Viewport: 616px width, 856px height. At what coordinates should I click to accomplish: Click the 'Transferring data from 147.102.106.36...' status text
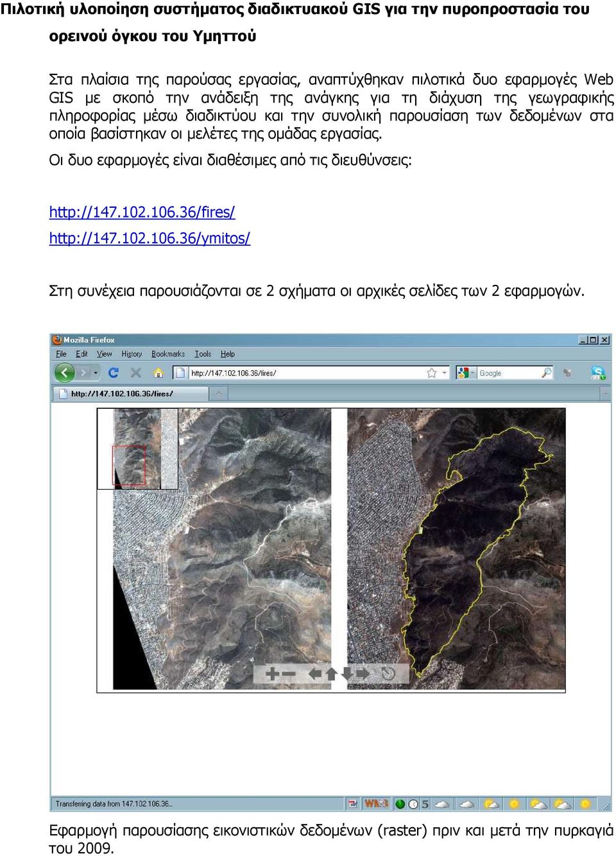click(114, 803)
